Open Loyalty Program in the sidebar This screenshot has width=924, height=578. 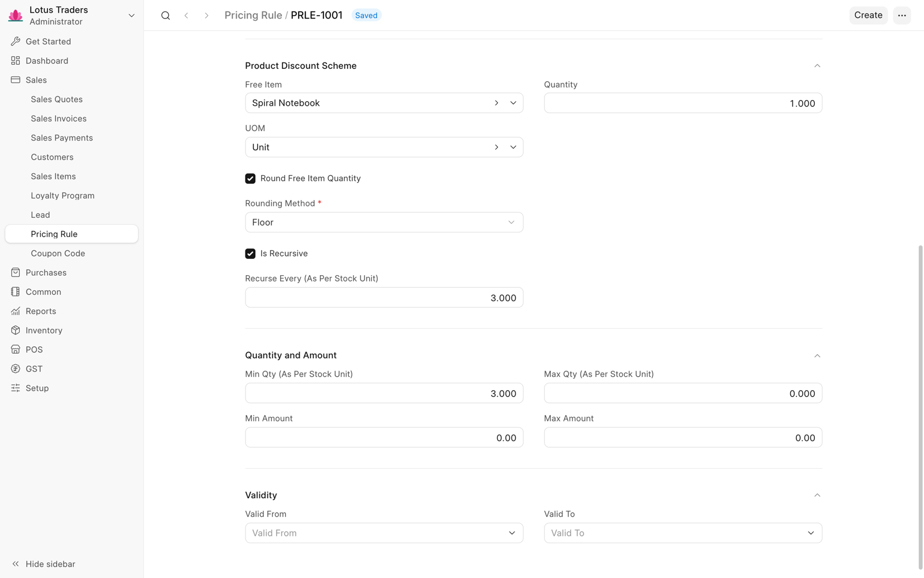(x=62, y=195)
